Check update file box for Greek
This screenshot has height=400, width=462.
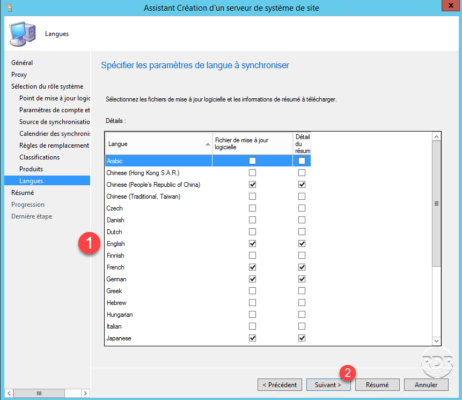[252, 291]
